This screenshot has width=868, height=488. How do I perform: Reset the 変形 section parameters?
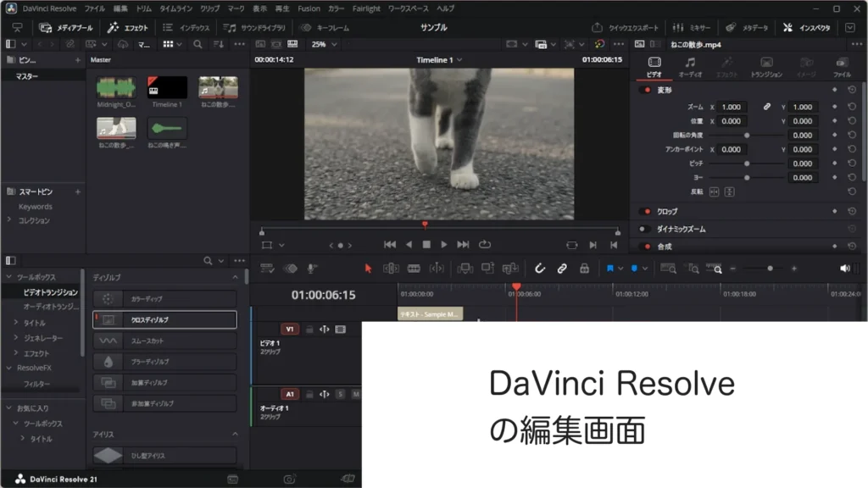click(852, 90)
